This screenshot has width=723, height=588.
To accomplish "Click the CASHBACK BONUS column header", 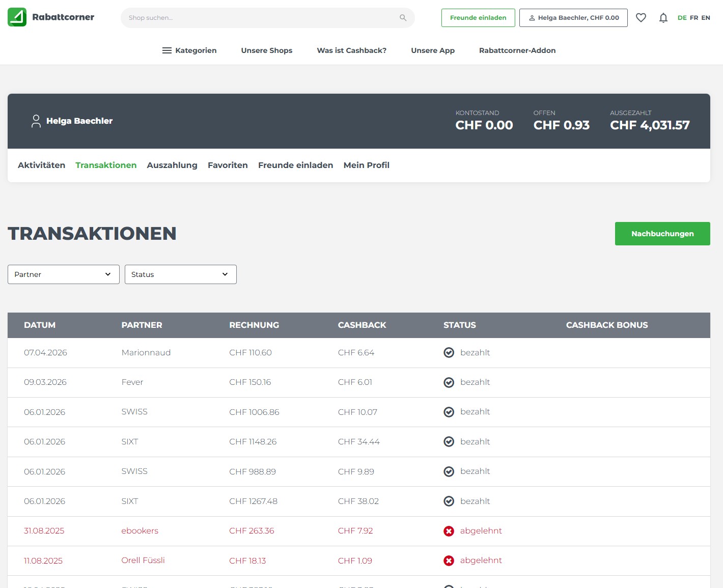I will pos(607,325).
